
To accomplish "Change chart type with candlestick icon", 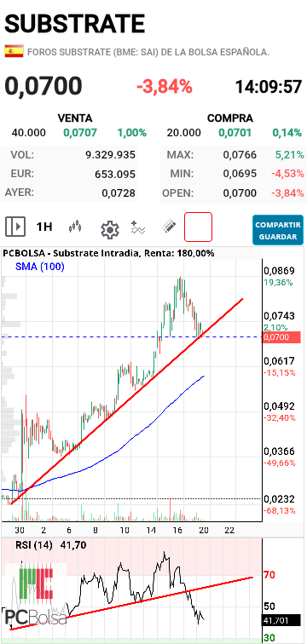I will tap(75, 227).
